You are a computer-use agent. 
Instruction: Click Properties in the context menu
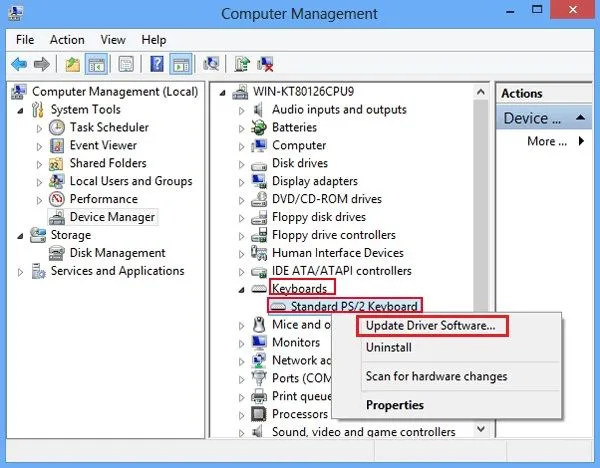click(395, 405)
